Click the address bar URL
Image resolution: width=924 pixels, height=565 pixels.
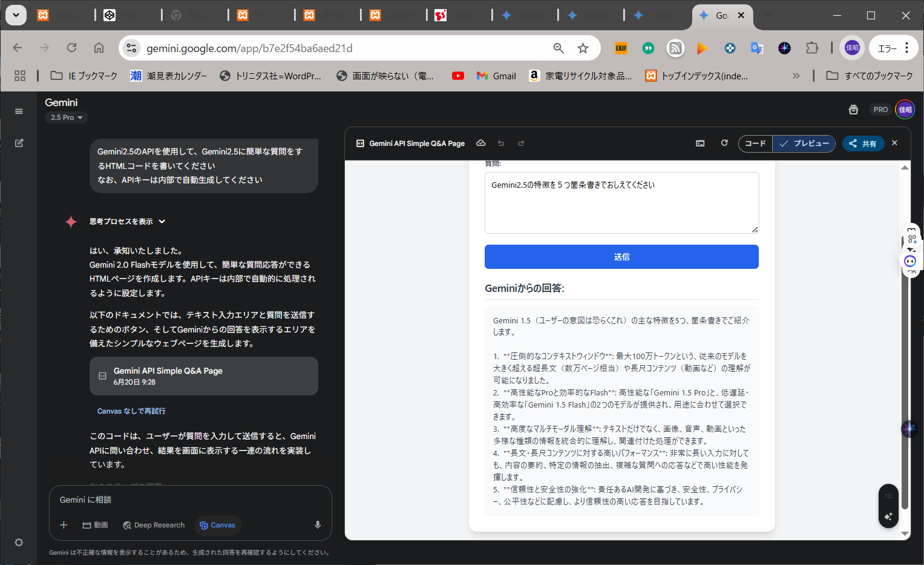coord(249,48)
